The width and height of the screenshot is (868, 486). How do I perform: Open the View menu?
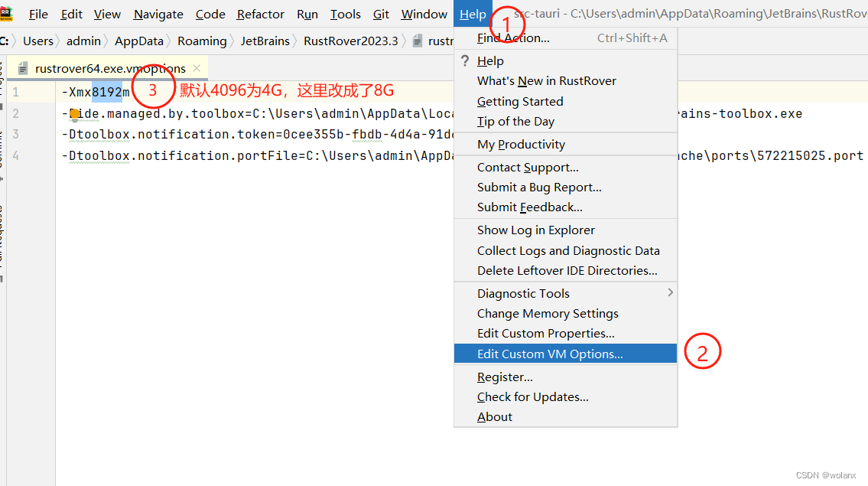107,14
